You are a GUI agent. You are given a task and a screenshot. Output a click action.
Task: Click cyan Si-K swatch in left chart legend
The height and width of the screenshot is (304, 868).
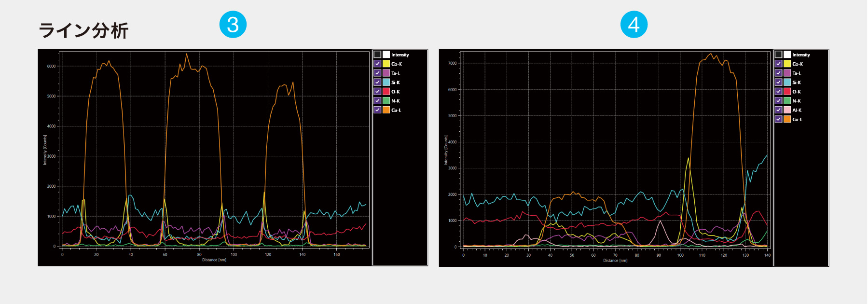pyautogui.click(x=386, y=82)
